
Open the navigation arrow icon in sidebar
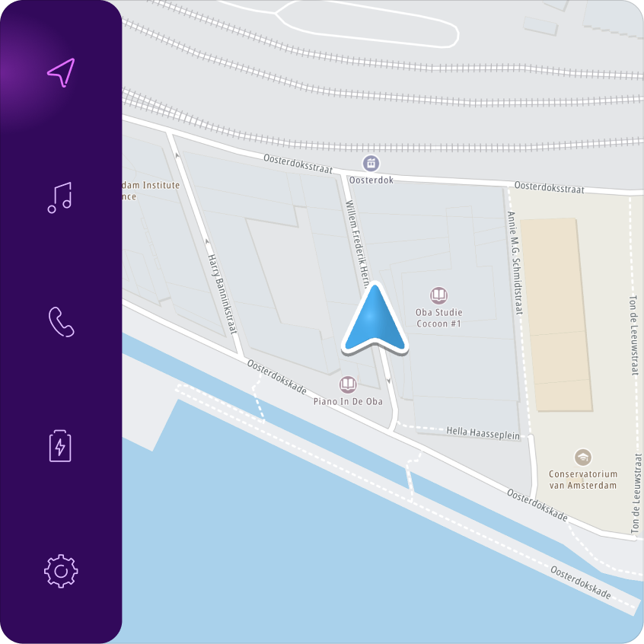61,72
